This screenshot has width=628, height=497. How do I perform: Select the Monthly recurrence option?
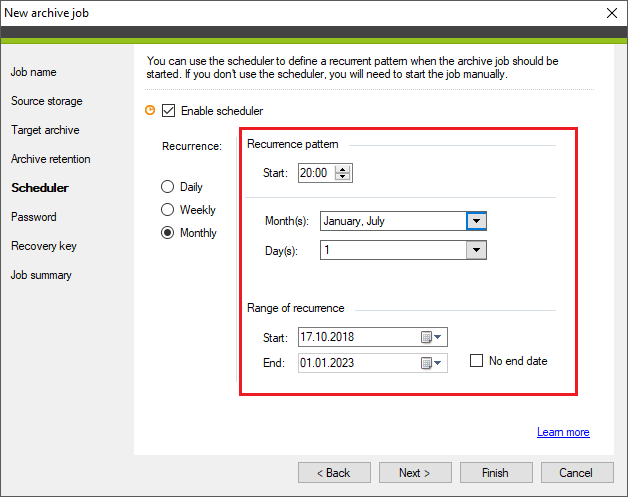[167, 233]
